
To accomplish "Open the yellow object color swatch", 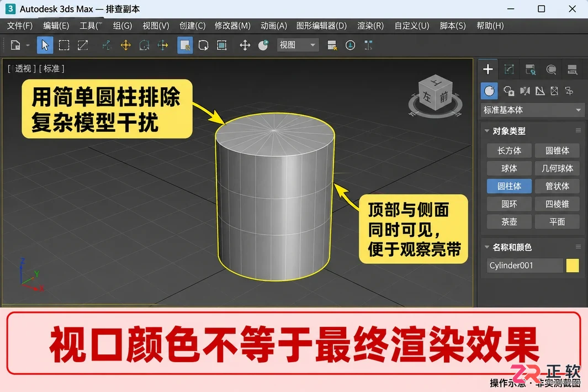I will (x=572, y=265).
